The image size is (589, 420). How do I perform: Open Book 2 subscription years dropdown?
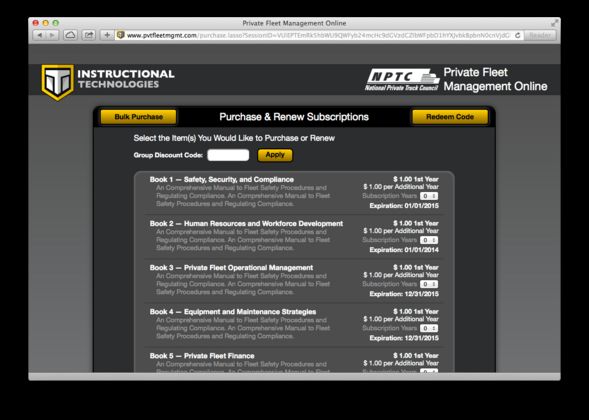coord(429,240)
